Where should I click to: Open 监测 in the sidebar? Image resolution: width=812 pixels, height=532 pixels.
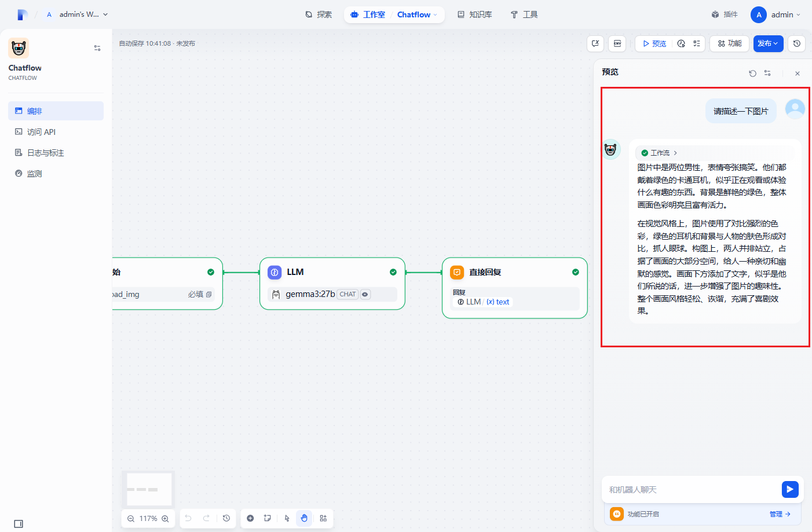(56, 174)
